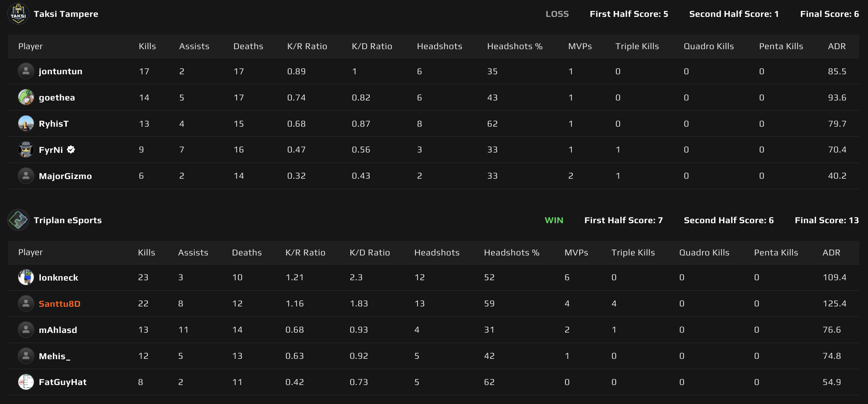868x404 pixels.
Task: Open lonkneck's player avatar
Action: 25,277
